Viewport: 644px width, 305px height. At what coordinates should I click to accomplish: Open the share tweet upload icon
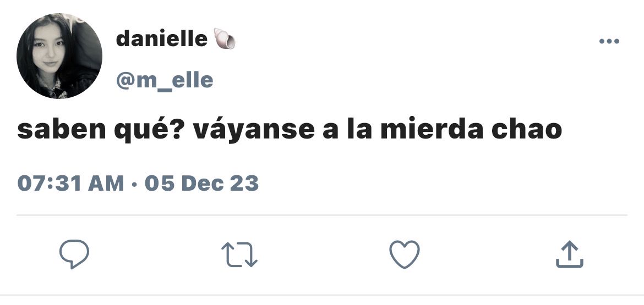coord(570,254)
